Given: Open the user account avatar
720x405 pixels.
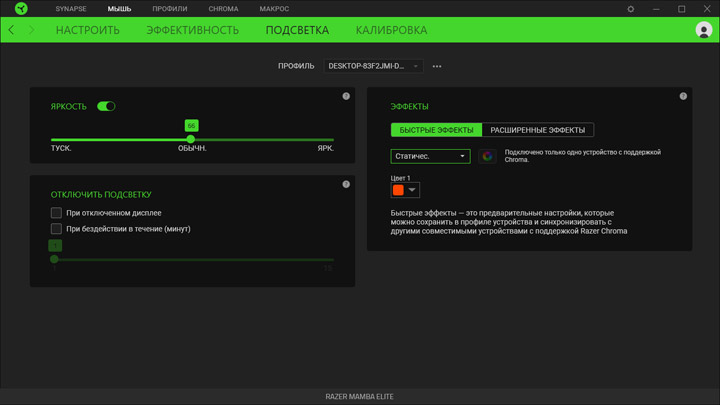Looking at the screenshot, I should [x=703, y=30].
